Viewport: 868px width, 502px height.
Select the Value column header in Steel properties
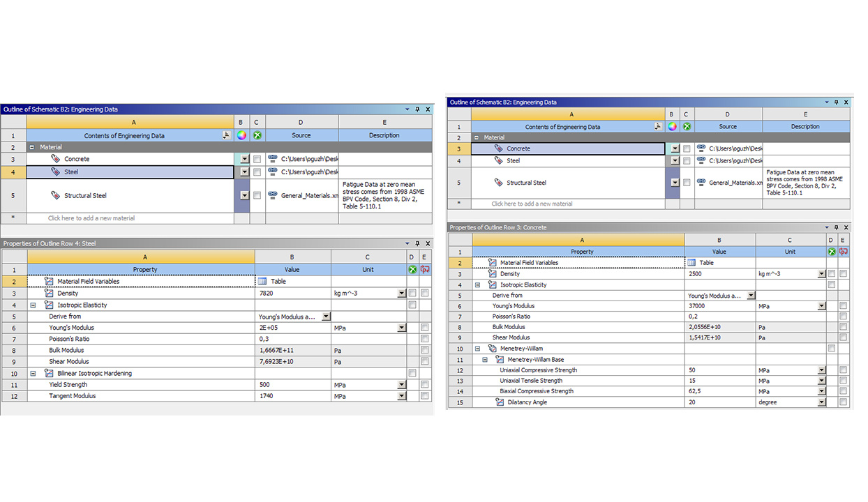point(292,269)
